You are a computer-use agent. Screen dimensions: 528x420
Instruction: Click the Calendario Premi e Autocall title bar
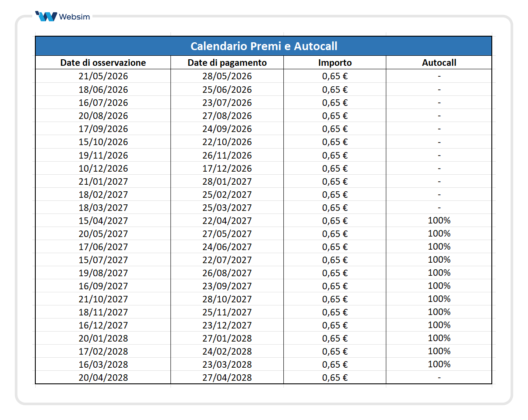click(x=263, y=46)
